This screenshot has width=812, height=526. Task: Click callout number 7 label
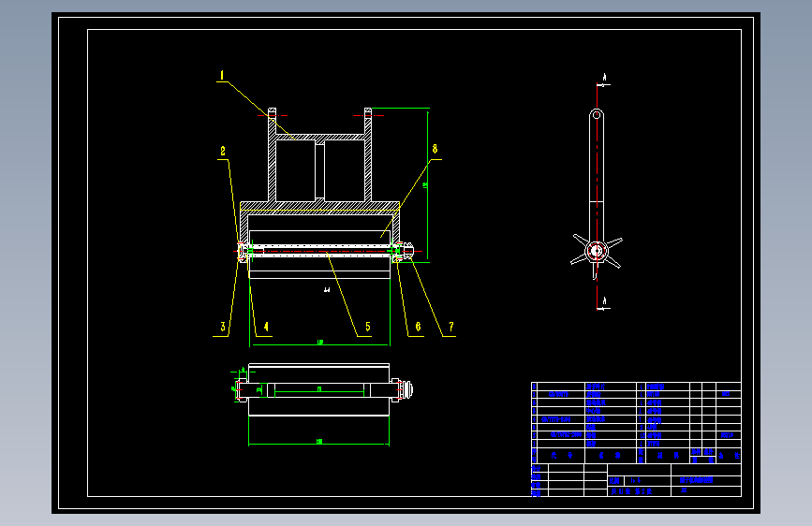coord(451,327)
